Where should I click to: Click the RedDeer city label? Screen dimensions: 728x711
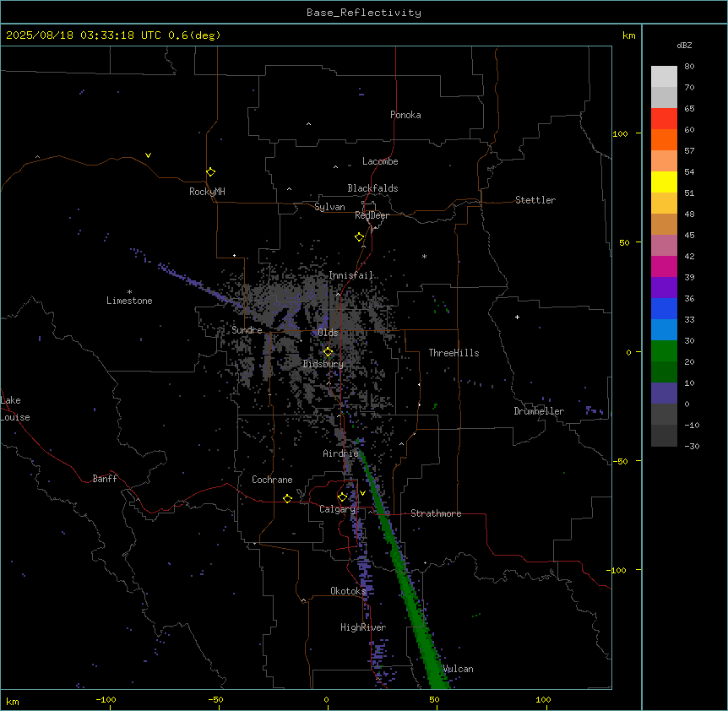pos(372,215)
